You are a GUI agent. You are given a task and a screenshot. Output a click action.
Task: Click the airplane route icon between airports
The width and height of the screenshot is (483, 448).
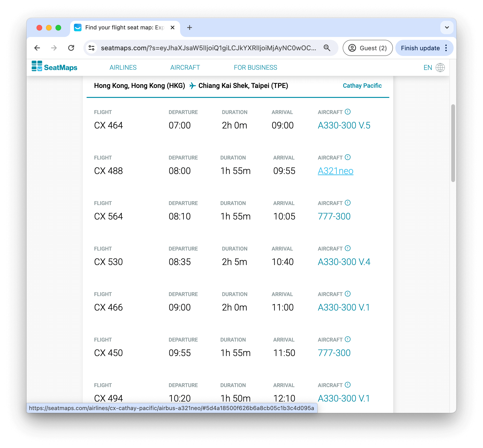[192, 86]
